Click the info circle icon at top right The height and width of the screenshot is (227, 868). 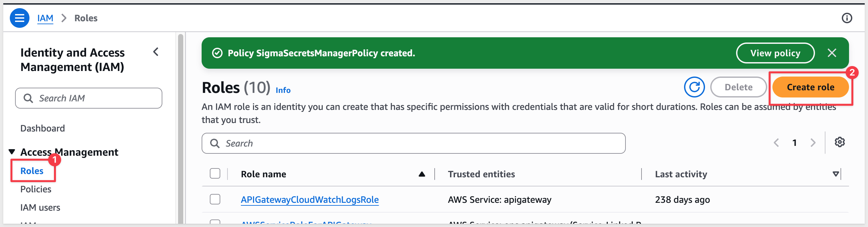click(x=846, y=18)
